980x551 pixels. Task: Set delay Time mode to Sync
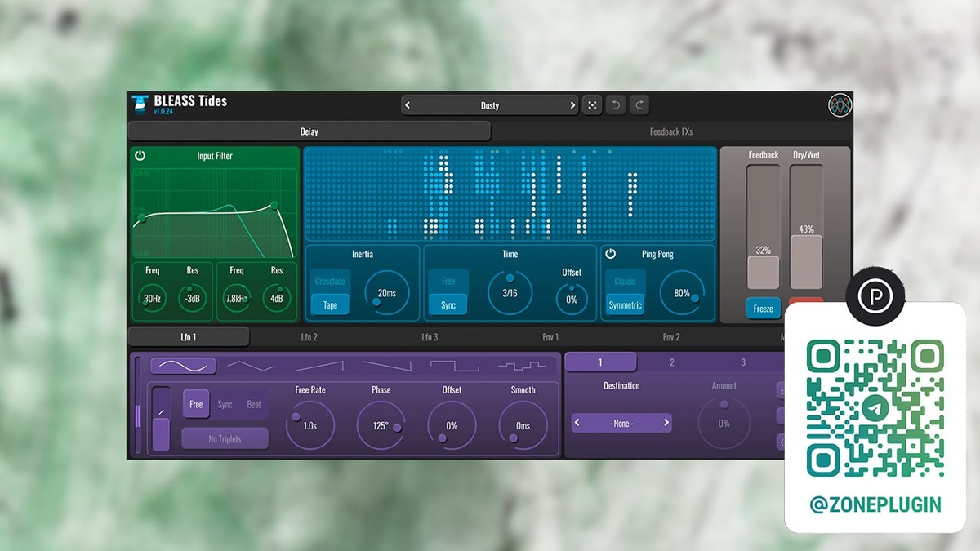[x=448, y=304]
